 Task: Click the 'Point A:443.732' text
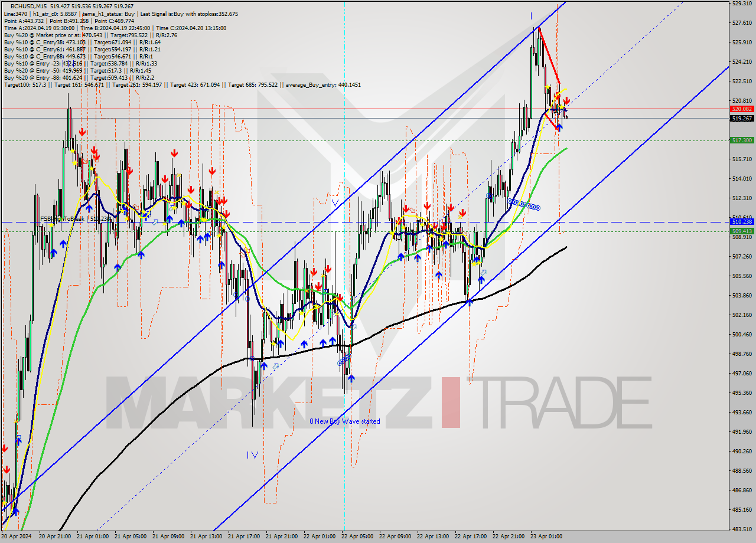pyautogui.click(x=23, y=21)
